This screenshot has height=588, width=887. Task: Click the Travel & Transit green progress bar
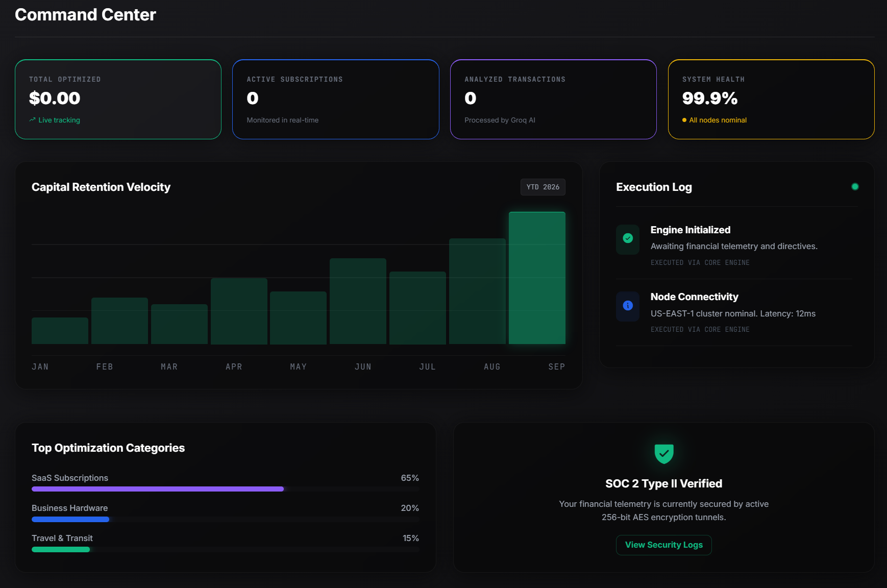61,549
